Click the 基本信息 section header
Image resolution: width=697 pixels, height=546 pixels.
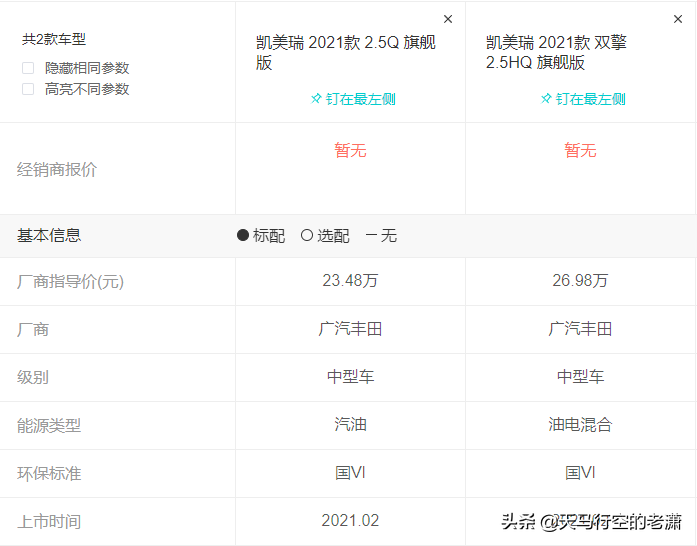[x=49, y=235]
